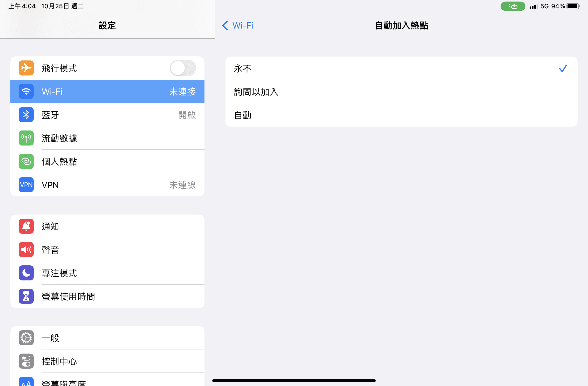Tap the home indicator bar

pyautogui.click(x=294, y=381)
